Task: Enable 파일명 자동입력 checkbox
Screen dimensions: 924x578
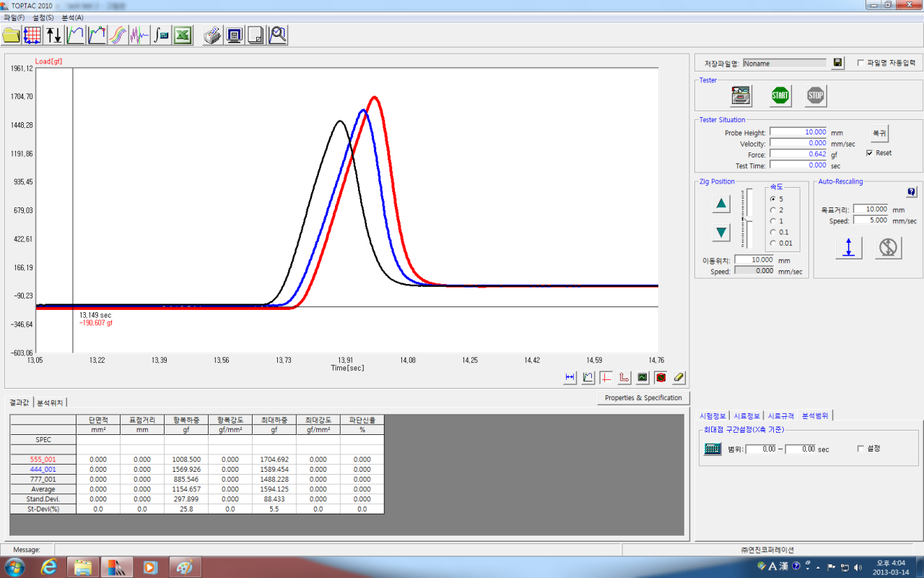Action: pos(860,64)
